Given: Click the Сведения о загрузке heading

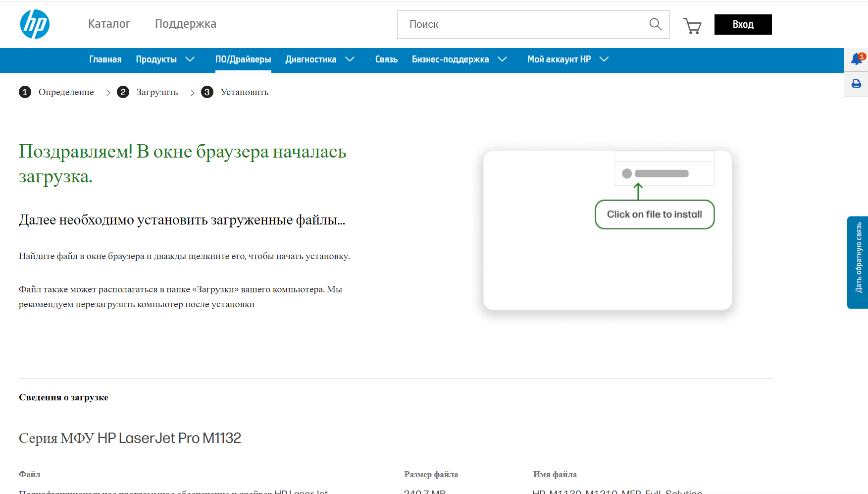Looking at the screenshot, I should (63, 397).
